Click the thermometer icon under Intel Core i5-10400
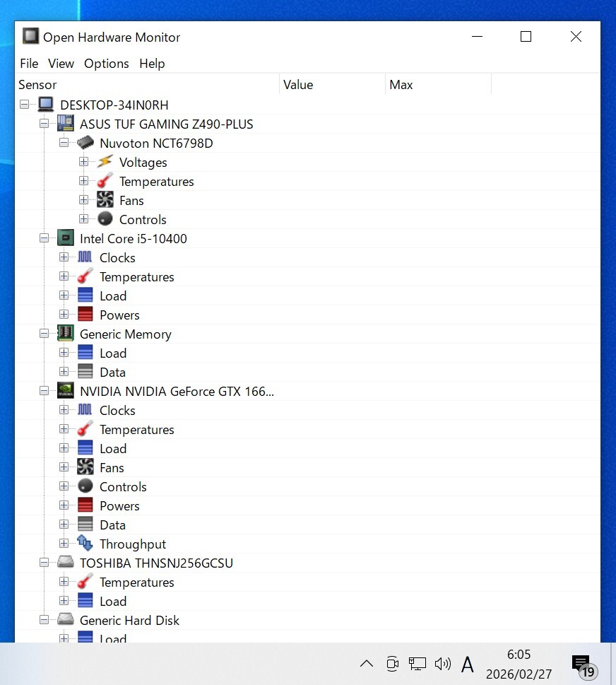Viewport: 616px width, 685px height. (85, 276)
